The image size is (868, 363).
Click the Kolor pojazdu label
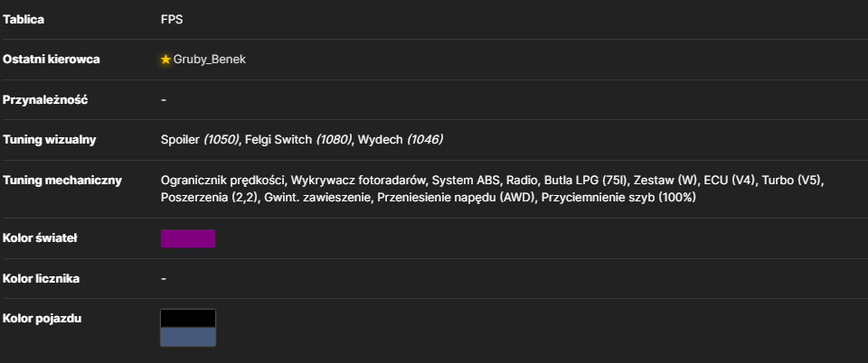(42, 318)
